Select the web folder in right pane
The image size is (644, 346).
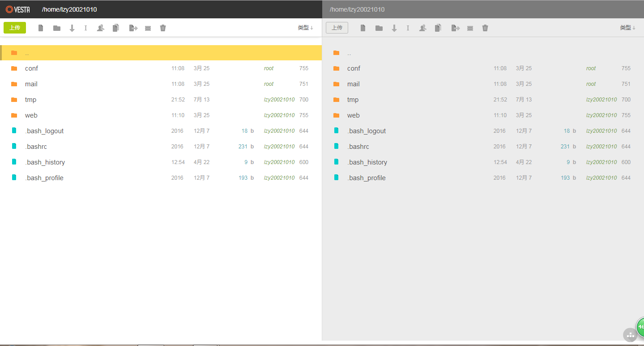(x=483, y=115)
